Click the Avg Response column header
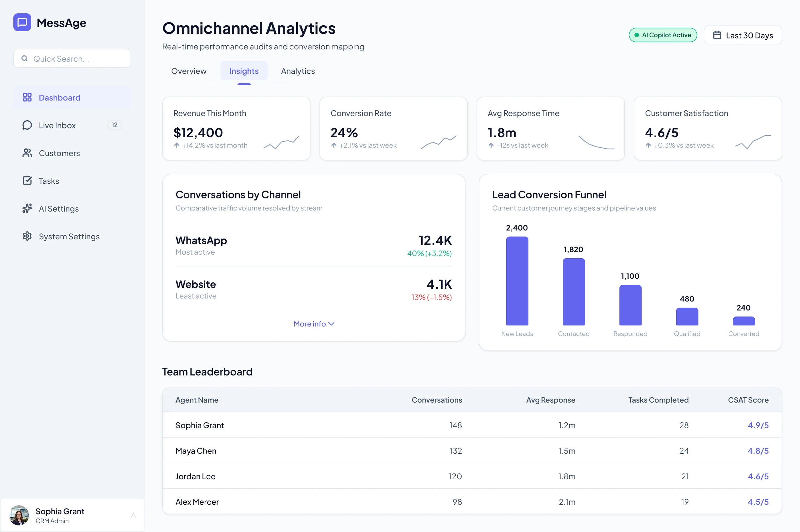The image size is (800, 532). [x=551, y=400]
